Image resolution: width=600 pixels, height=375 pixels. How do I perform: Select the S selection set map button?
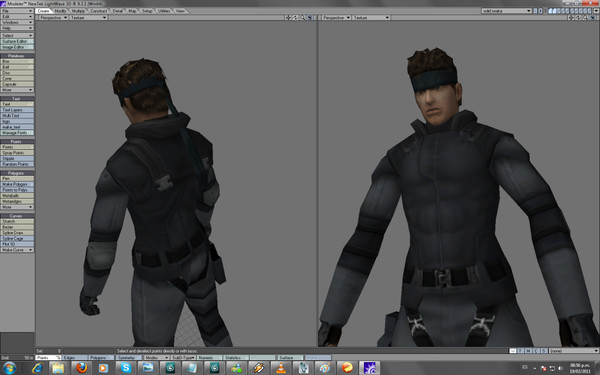tap(543, 351)
